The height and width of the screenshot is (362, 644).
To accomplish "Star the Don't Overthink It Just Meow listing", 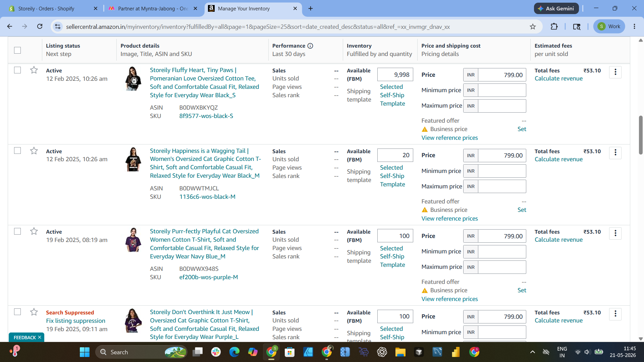I will pos(34,312).
